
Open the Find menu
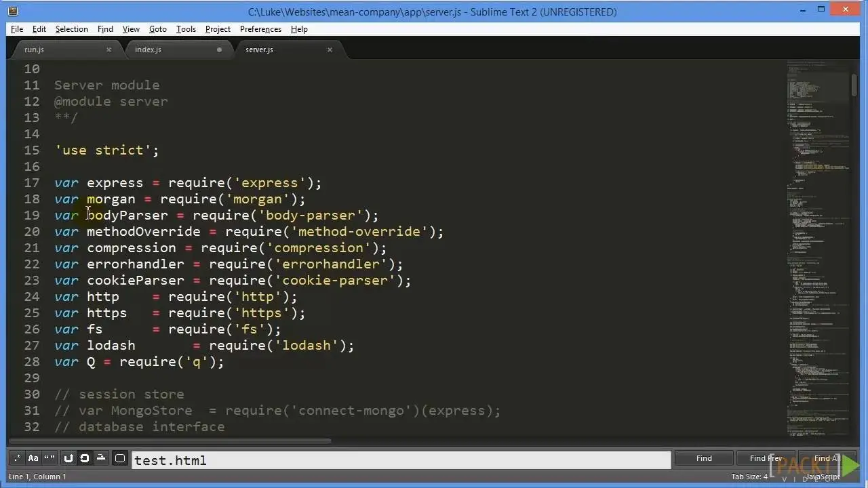105,29
